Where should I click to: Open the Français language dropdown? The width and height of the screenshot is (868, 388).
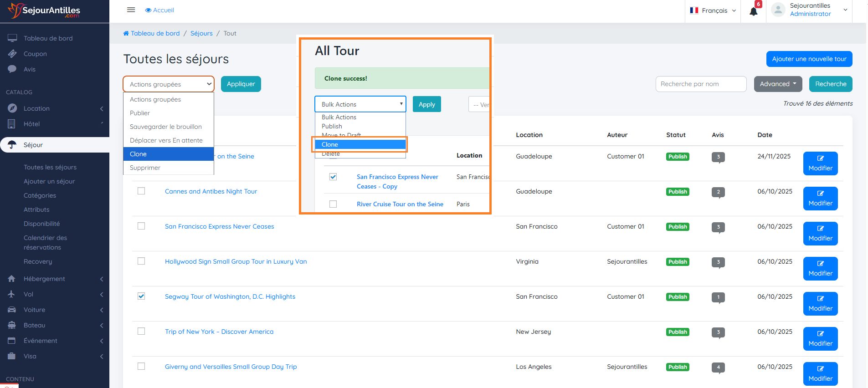tap(713, 10)
